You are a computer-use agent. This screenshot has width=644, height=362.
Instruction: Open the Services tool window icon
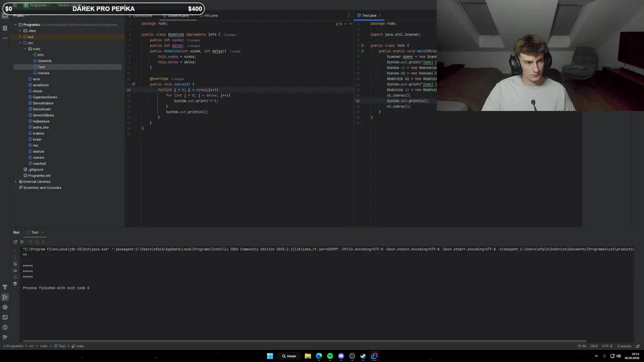click(5, 307)
